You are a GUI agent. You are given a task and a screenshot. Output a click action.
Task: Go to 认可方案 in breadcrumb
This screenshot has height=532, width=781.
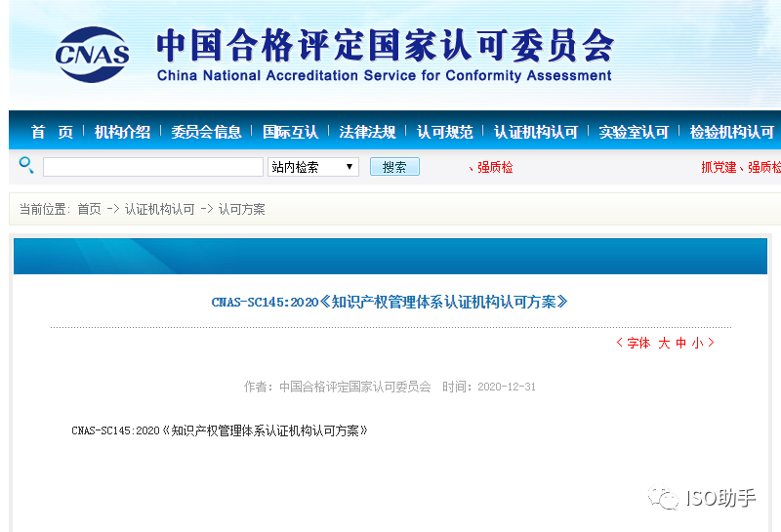tap(241, 209)
